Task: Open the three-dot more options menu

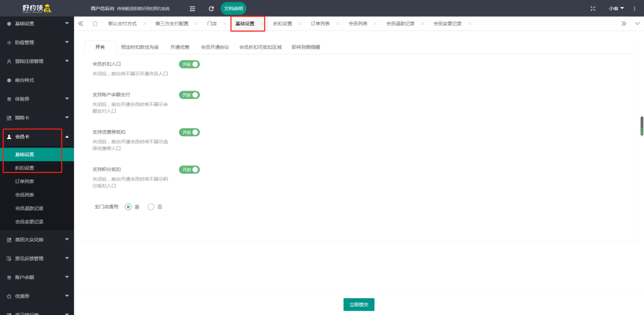Action: [634, 8]
